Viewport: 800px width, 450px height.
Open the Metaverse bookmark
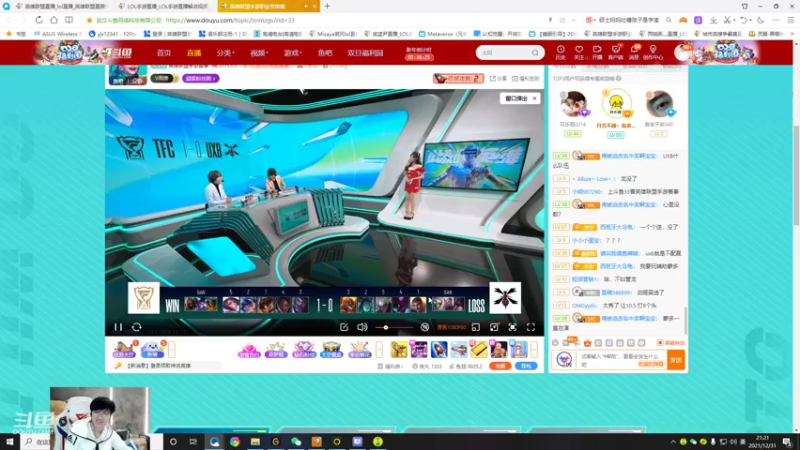point(442,34)
